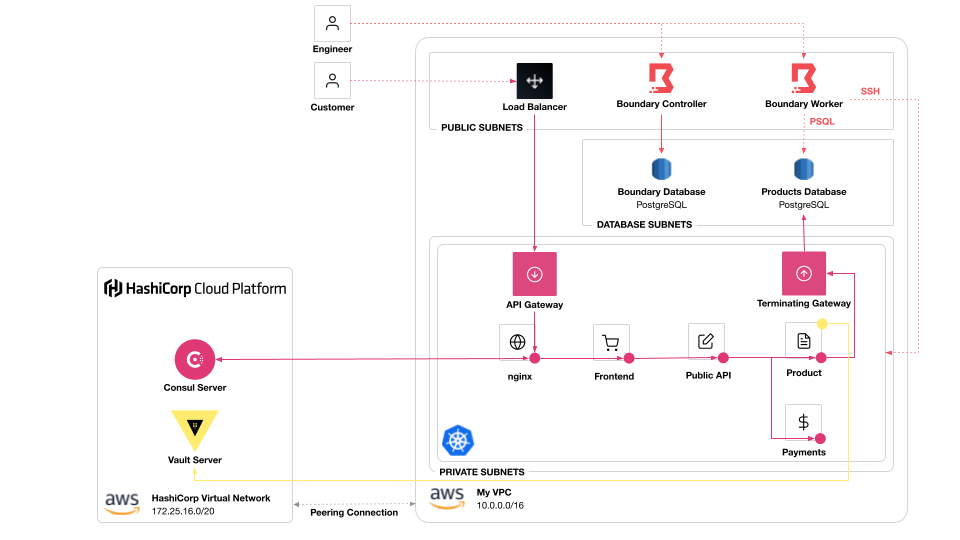
Task: Select the Boundary Controller logo
Action: (x=661, y=78)
